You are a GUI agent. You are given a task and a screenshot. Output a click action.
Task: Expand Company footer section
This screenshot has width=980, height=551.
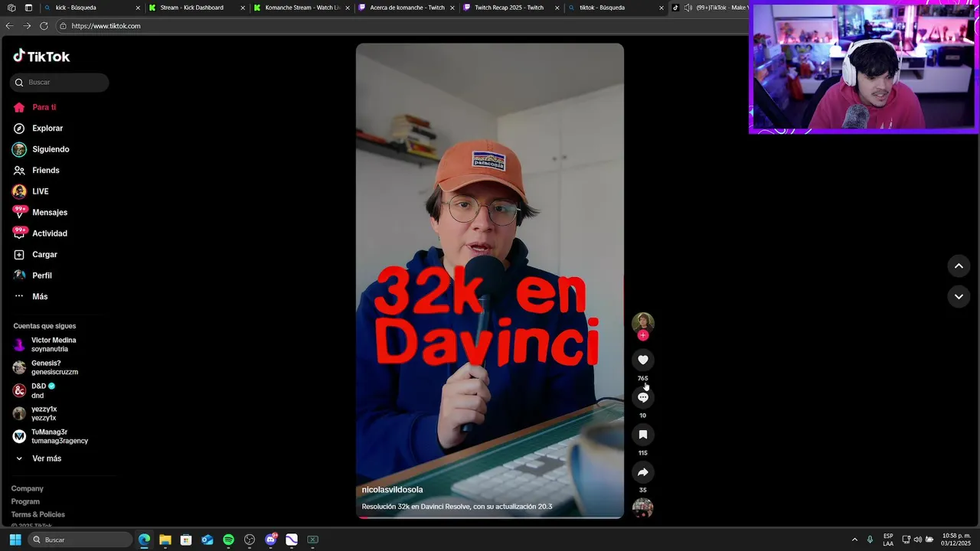click(x=27, y=488)
